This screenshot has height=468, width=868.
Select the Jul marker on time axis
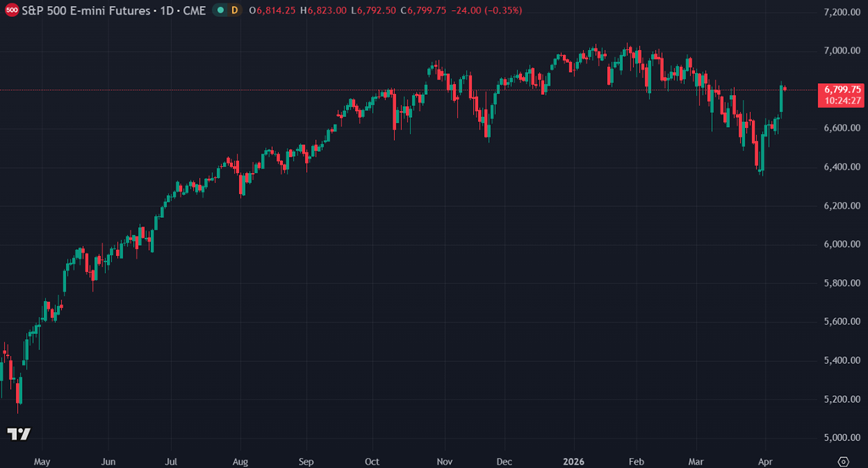(171, 461)
